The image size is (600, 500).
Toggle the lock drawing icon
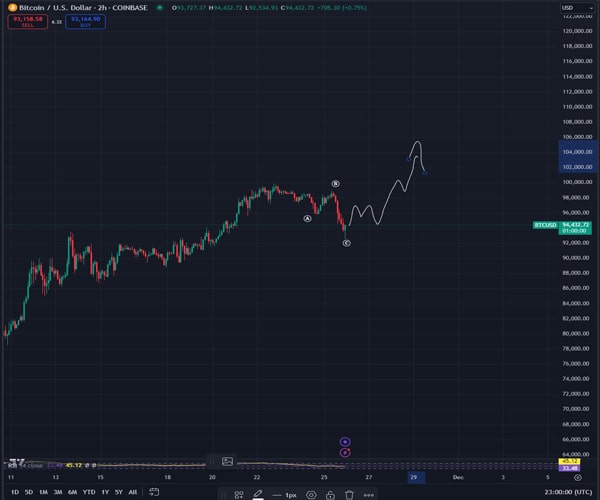click(330, 495)
